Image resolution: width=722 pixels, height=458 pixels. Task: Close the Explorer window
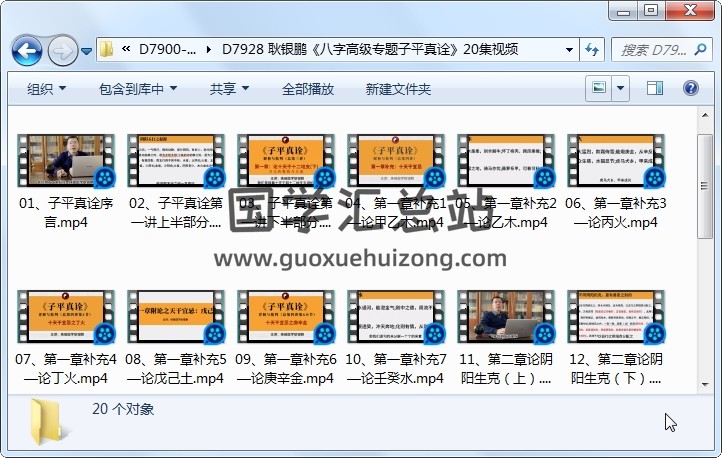(x=690, y=11)
